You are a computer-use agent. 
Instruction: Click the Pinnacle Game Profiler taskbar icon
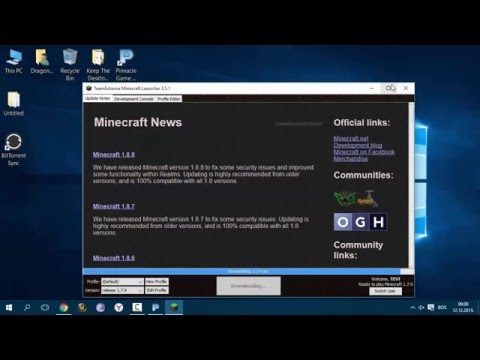coord(155,307)
